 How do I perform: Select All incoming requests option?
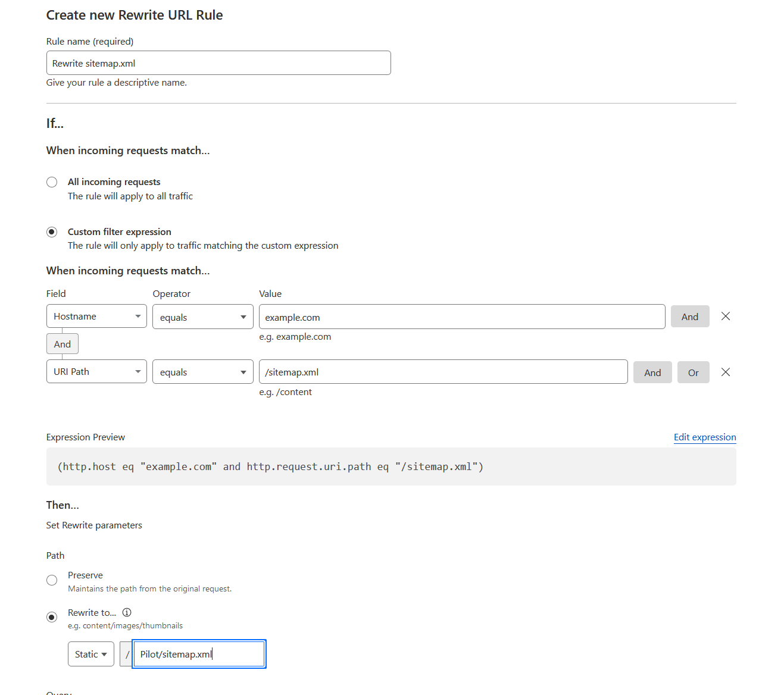(x=52, y=182)
